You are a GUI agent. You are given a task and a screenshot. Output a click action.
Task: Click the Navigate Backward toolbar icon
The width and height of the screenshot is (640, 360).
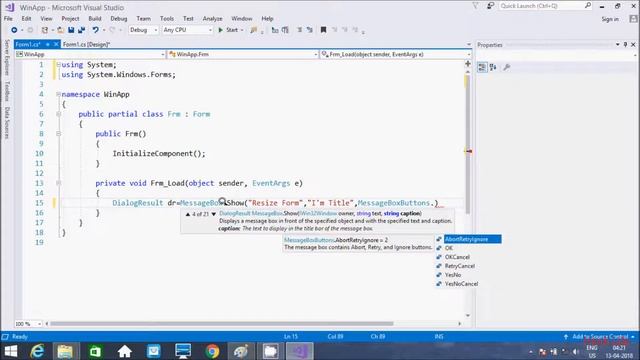[x=14, y=30]
